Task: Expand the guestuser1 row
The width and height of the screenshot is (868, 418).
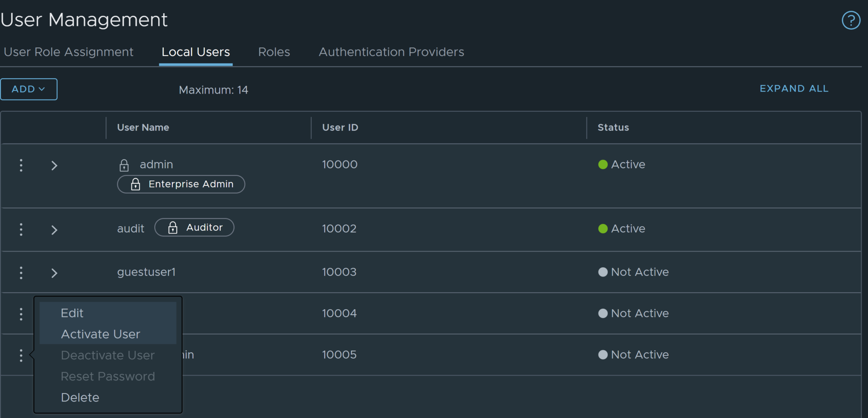Action: pyautogui.click(x=54, y=272)
